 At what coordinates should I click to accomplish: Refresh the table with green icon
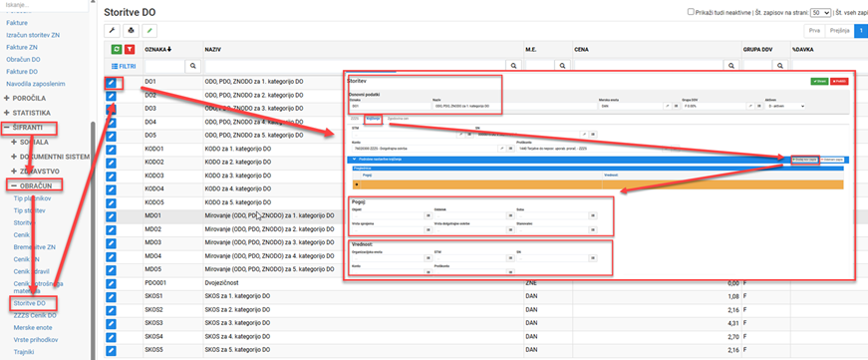pos(117,49)
